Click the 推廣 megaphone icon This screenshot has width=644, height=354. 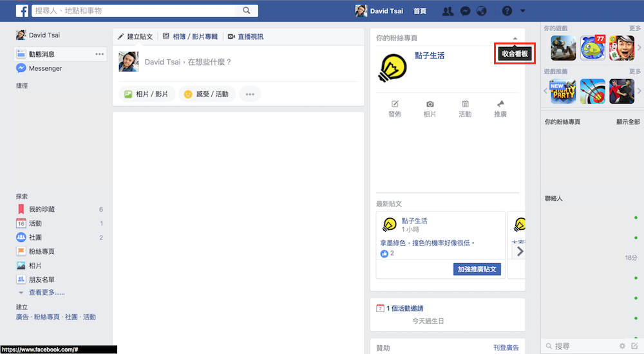click(x=500, y=104)
